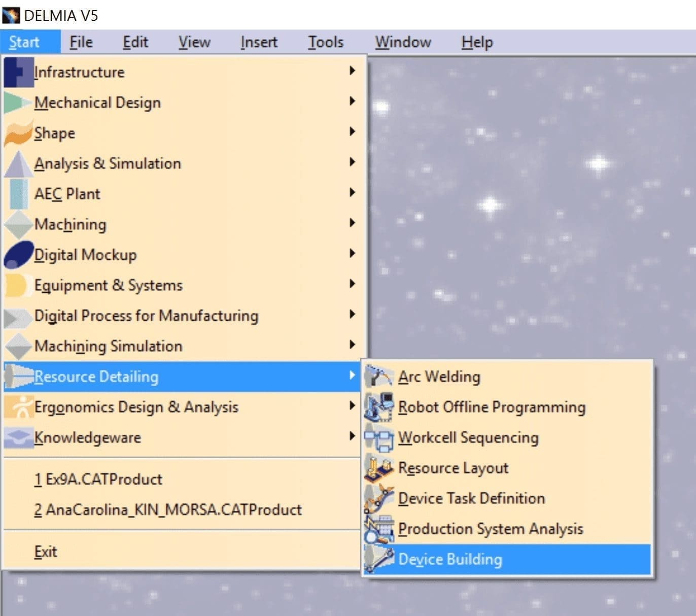Select the Arc Welding entry
Screen dimensions: 696x616
point(507,377)
